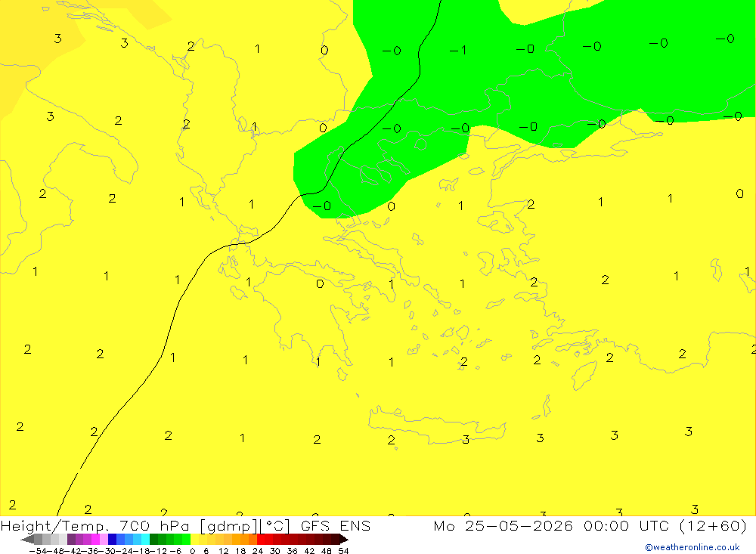The height and width of the screenshot is (554, 756).
Task: Click the bright cyan swatch in the color scale
Action: (x=145, y=540)
